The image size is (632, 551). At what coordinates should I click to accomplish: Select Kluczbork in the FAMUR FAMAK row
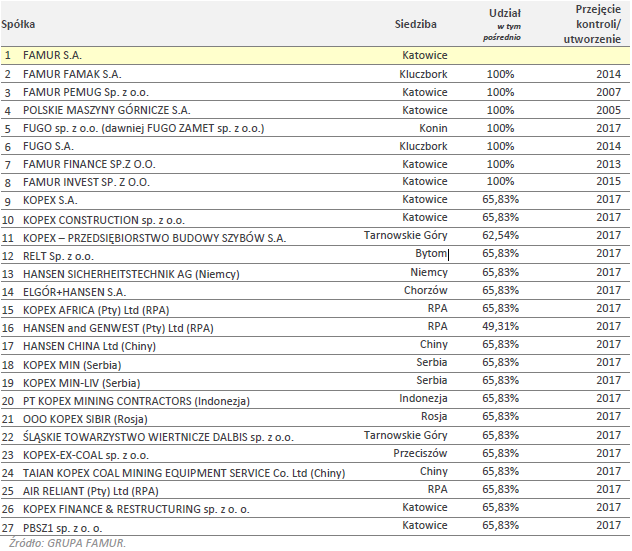(x=423, y=74)
